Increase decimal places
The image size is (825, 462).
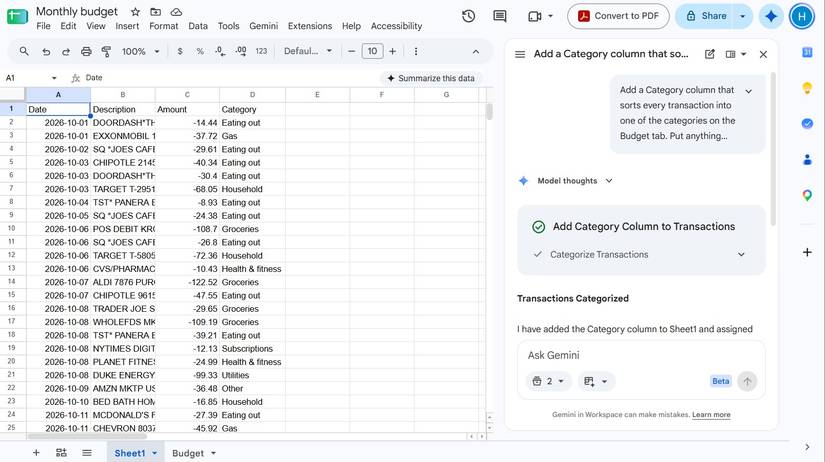[x=241, y=52]
